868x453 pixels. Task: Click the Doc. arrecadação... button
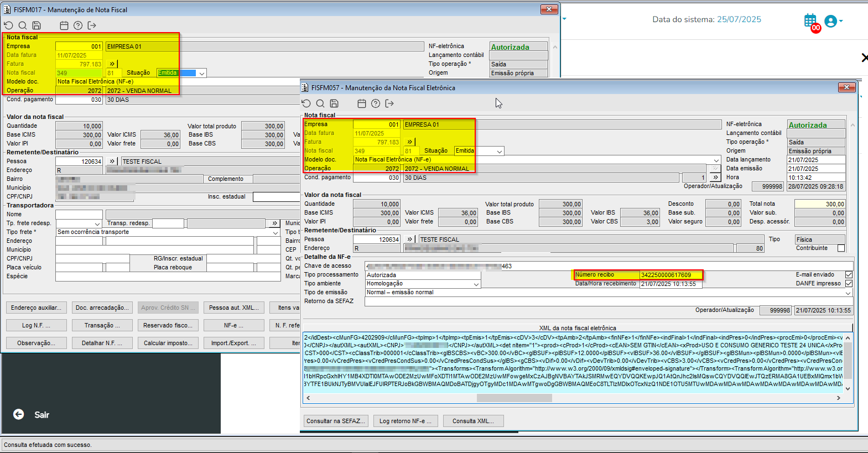point(102,308)
